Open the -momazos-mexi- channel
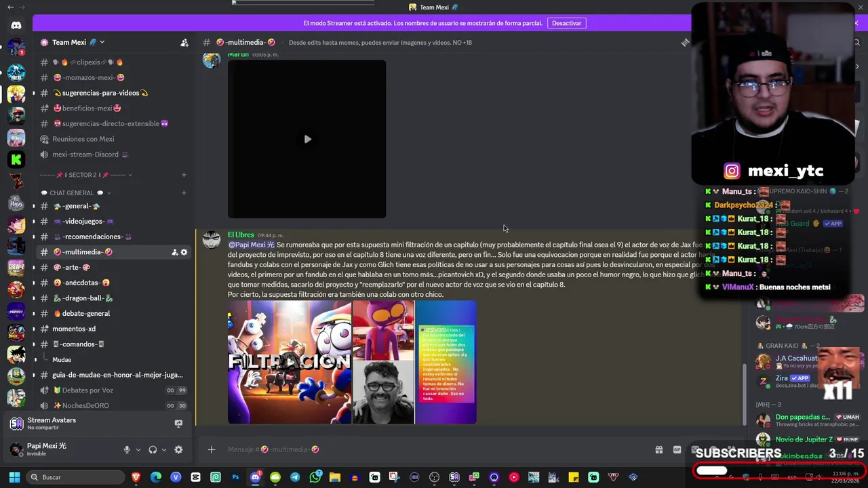868x488 pixels. point(114,78)
